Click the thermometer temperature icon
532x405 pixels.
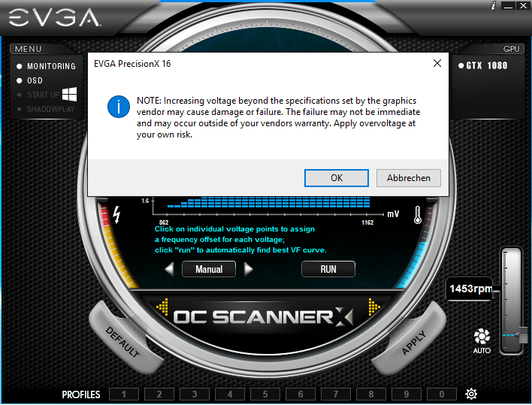pyautogui.click(x=418, y=215)
